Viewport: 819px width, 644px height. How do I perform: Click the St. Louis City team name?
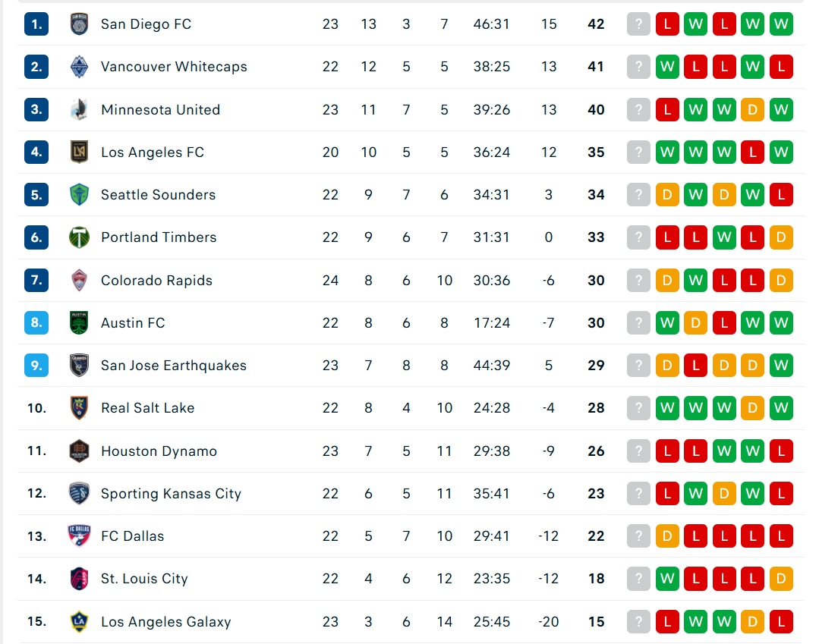coord(144,579)
